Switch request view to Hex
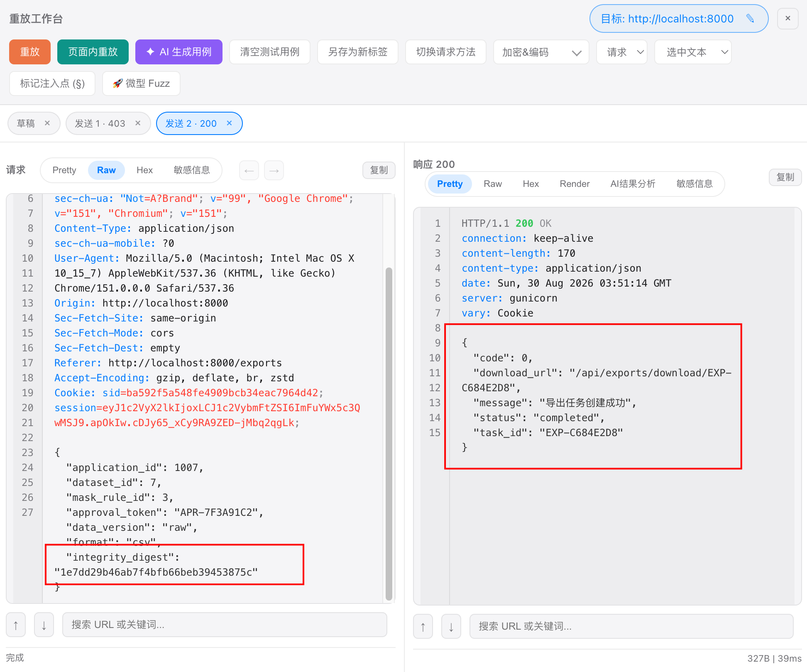 [144, 170]
